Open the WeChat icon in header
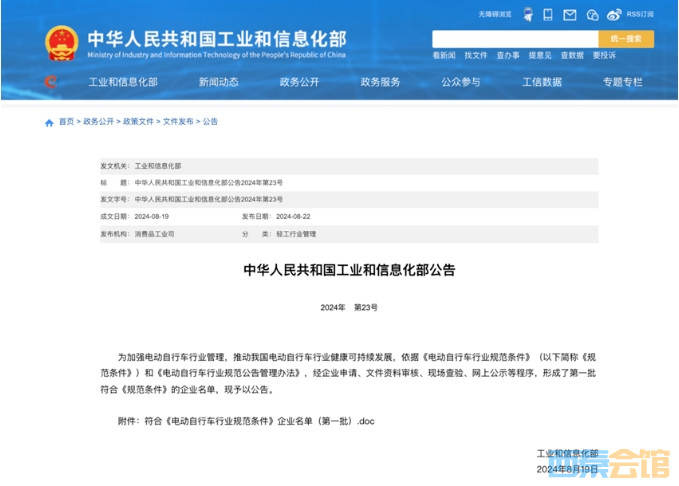The image size is (679, 486). click(x=592, y=15)
